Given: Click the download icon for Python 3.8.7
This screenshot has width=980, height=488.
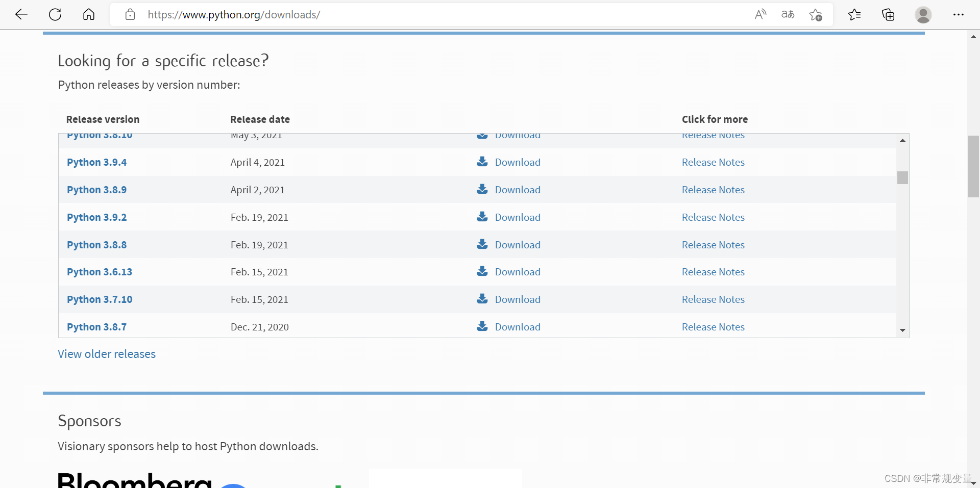Looking at the screenshot, I should [482, 326].
